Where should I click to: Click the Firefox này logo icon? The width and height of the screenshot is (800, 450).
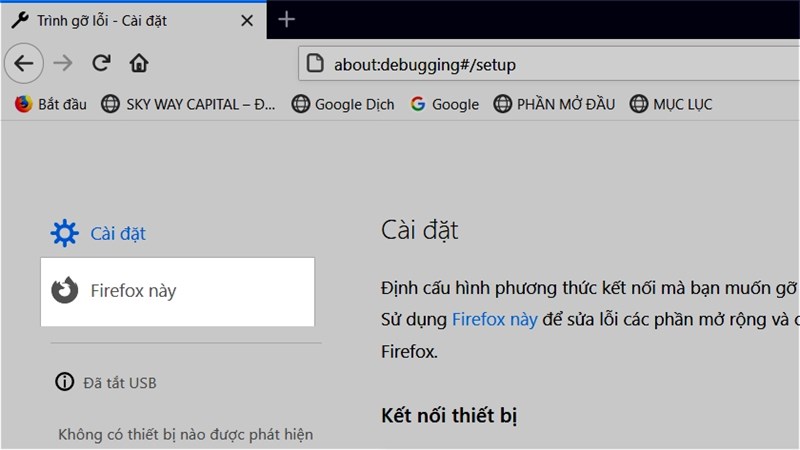[65, 291]
